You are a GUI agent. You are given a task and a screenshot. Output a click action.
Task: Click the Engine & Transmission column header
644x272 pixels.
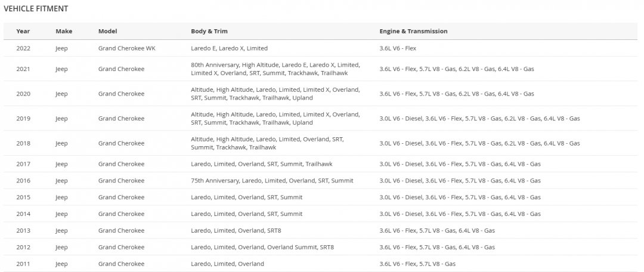pyautogui.click(x=413, y=31)
